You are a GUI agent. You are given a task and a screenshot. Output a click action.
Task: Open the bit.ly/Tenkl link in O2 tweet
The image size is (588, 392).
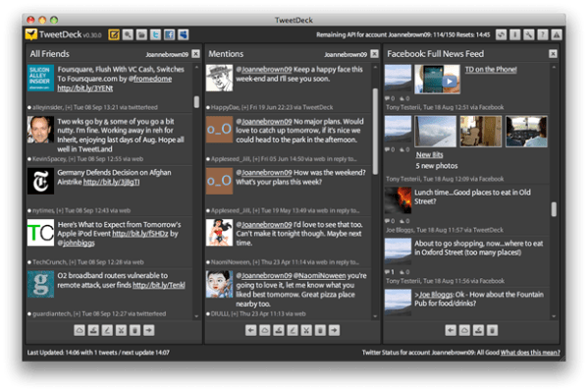point(159,285)
